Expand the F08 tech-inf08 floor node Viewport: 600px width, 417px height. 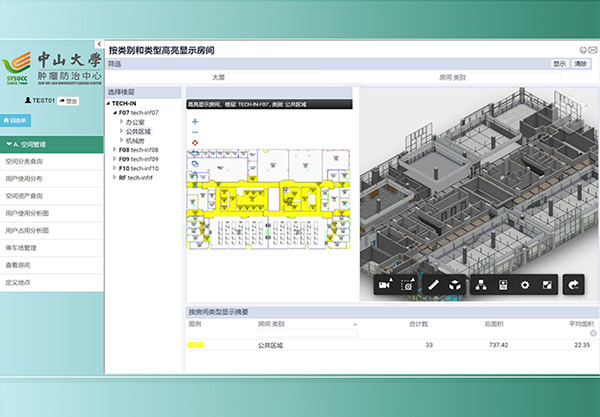(115, 149)
